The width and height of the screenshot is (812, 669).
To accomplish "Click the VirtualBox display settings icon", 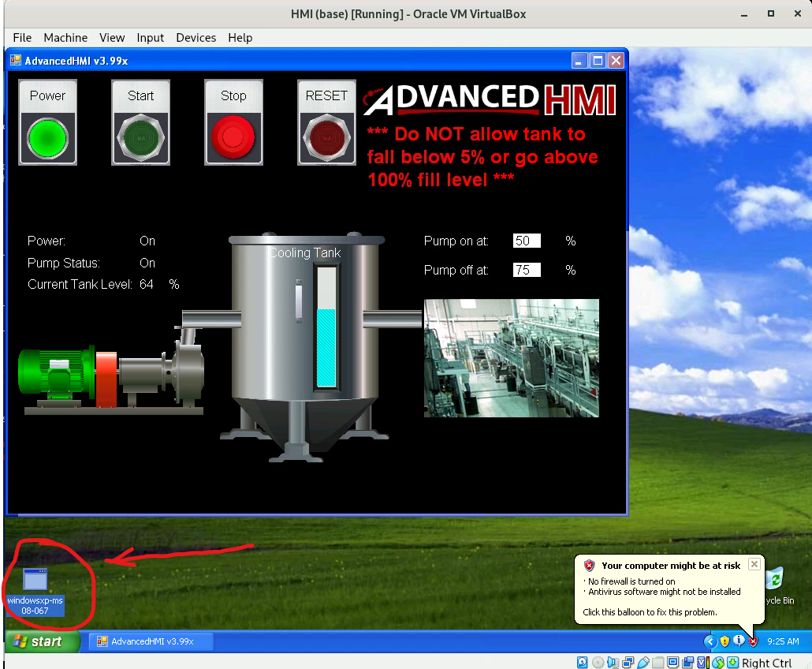I will [x=672, y=662].
